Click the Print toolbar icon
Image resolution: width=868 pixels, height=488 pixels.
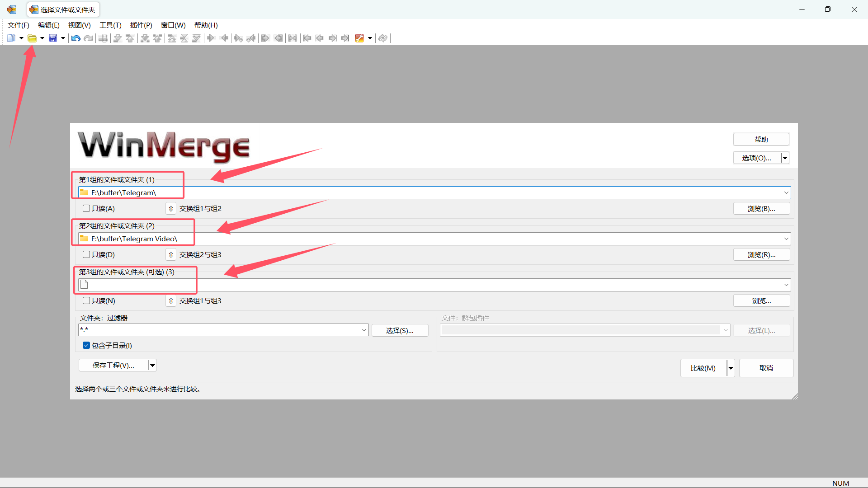pos(103,38)
